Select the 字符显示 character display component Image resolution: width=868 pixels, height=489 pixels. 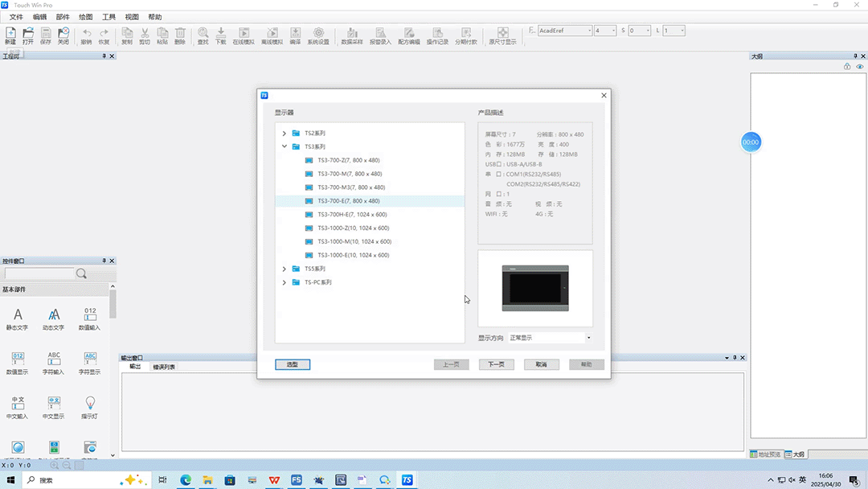[x=90, y=364]
